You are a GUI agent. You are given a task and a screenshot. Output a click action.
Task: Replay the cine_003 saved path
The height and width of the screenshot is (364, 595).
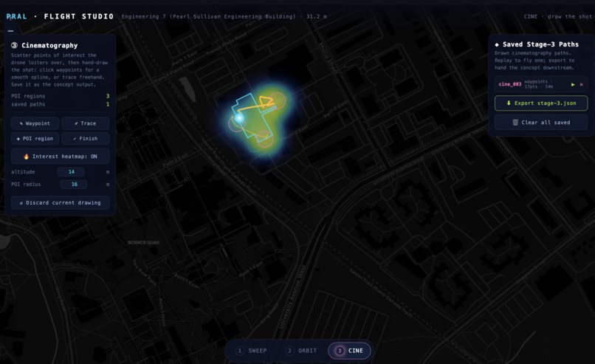point(573,85)
